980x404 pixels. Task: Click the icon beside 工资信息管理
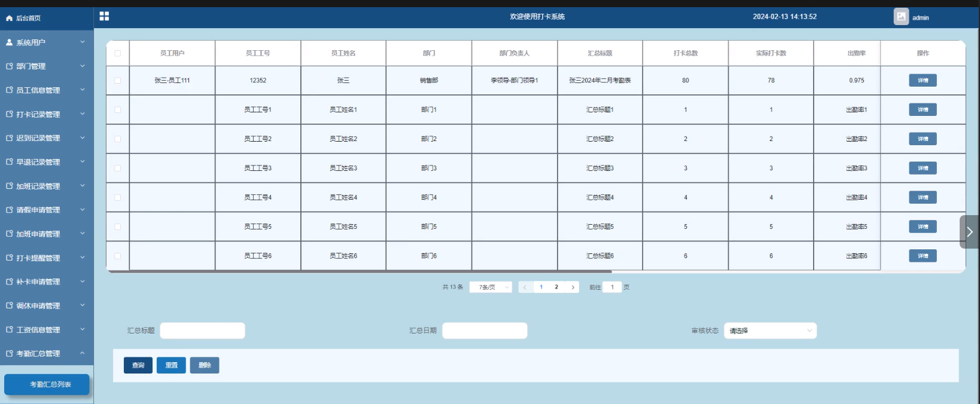(x=9, y=329)
